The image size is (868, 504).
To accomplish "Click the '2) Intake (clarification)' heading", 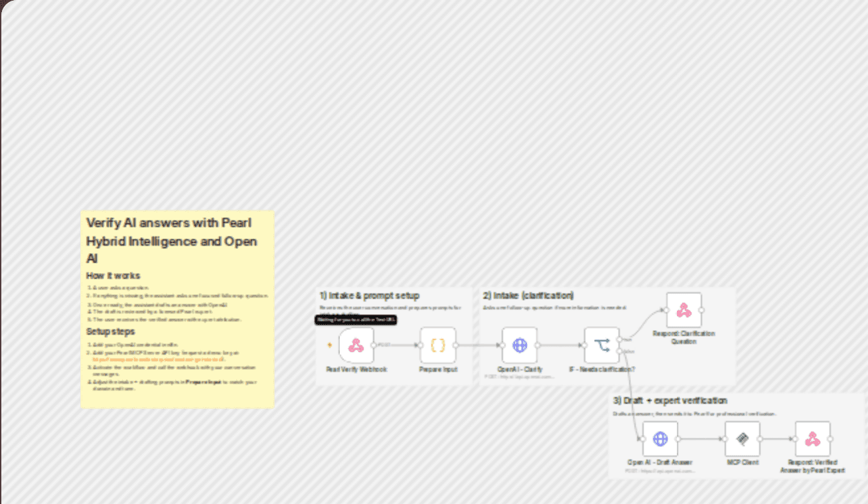I will 528,295.
